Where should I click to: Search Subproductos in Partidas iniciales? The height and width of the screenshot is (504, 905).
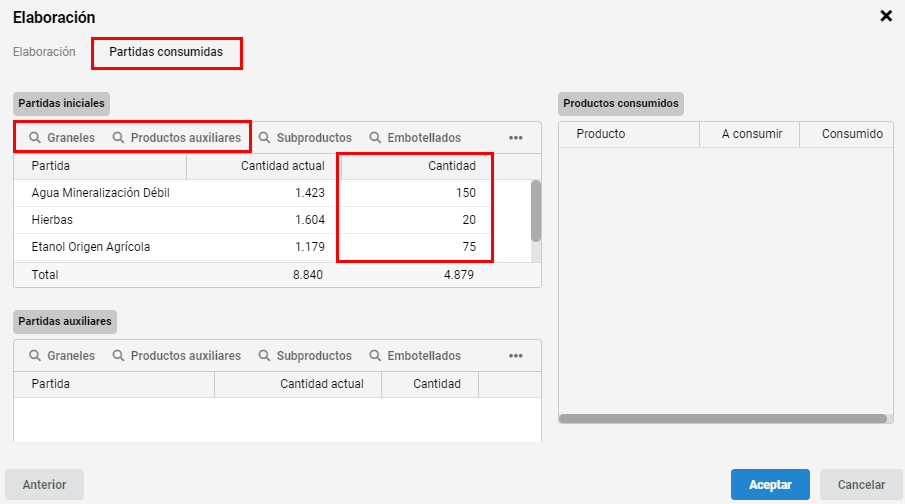click(x=305, y=137)
